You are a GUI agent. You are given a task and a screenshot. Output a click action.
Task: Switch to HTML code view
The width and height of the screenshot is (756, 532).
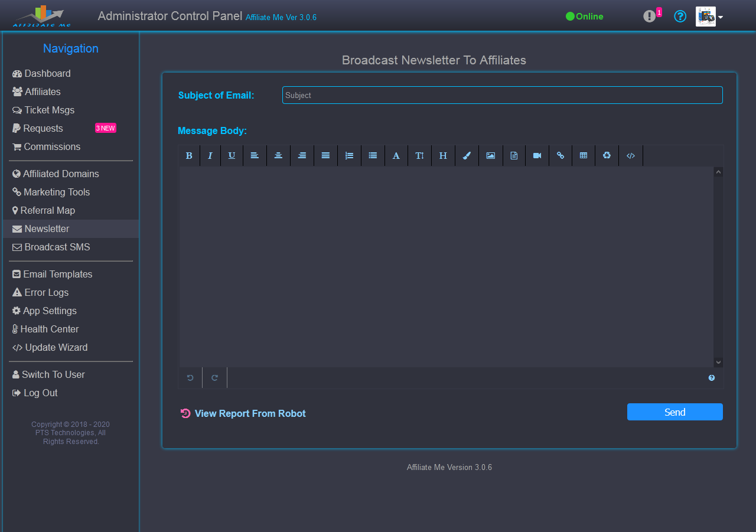point(631,156)
